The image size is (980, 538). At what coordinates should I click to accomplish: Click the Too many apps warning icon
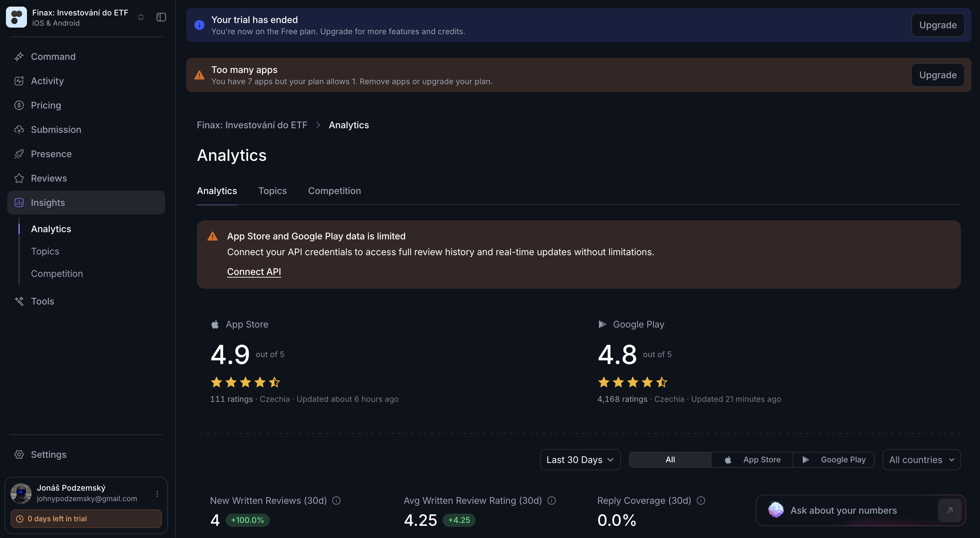[199, 75]
